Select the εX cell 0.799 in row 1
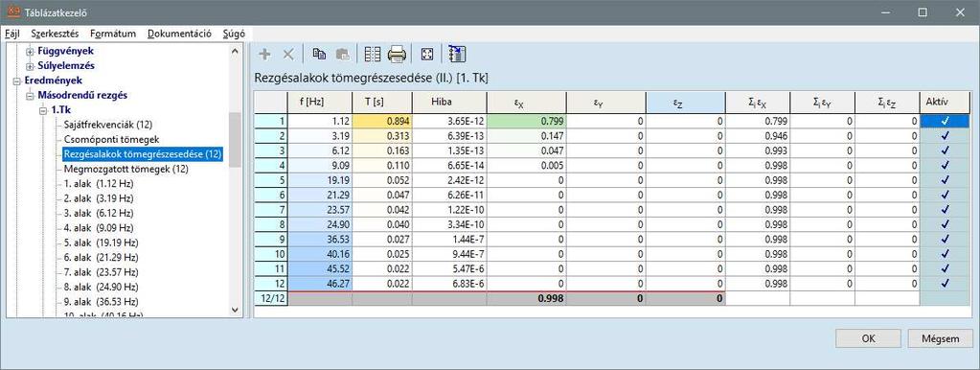Screen dimensions: 980x370 526,121
